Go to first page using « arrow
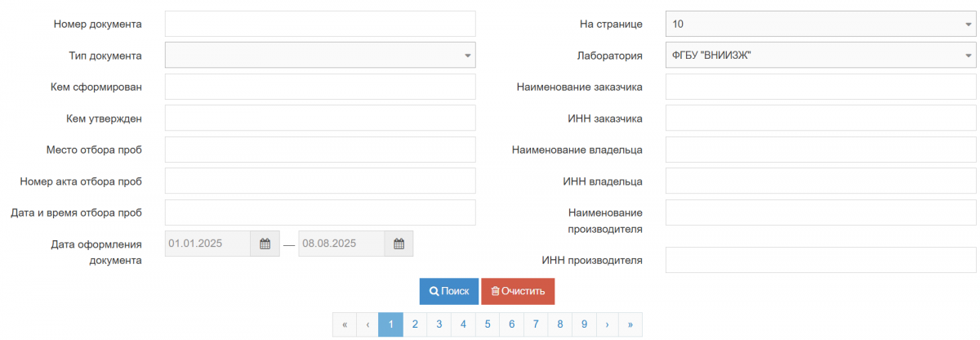Screen dimensions: 980x340 pos(345,324)
